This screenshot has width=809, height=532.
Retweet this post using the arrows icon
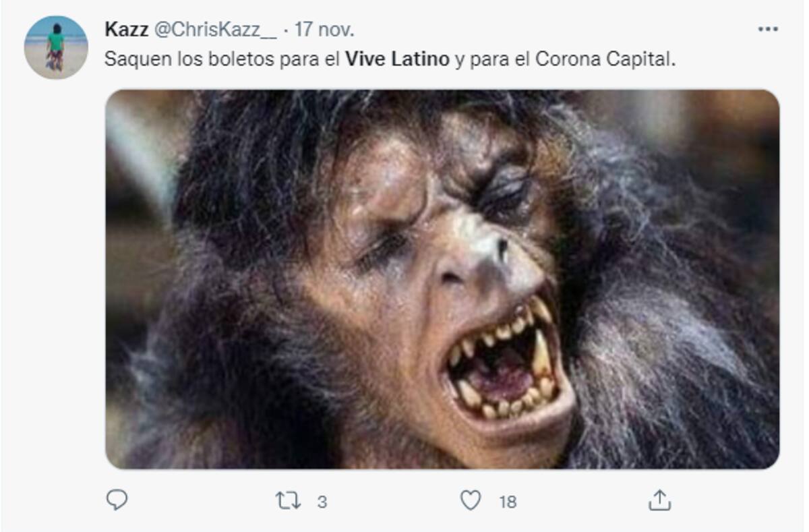[289, 501]
